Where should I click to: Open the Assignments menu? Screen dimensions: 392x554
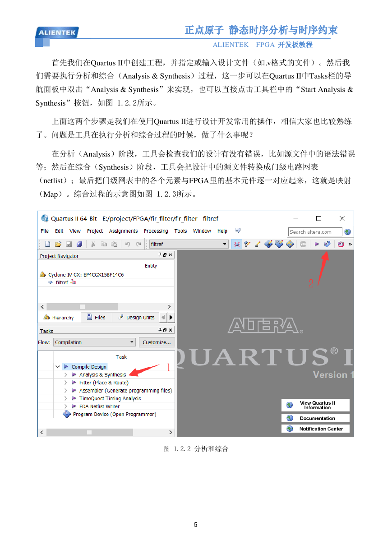tap(123, 231)
